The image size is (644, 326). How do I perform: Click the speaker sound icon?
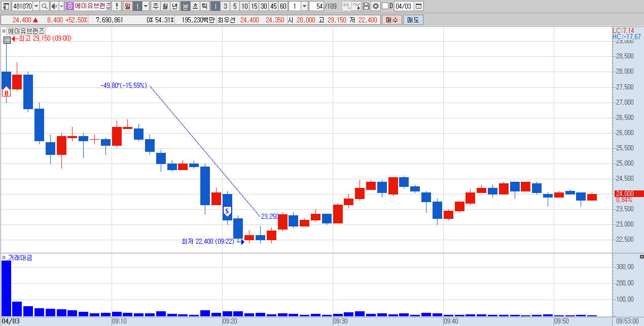coord(55,6)
